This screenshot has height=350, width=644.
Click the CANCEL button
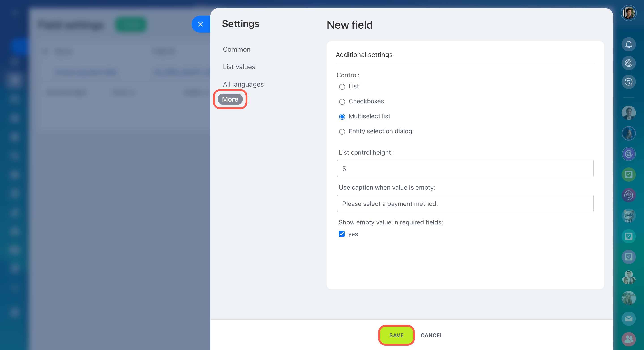pyautogui.click(x=431, y=335)
